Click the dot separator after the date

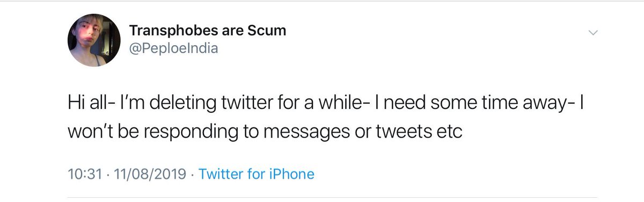click(193, 175)
